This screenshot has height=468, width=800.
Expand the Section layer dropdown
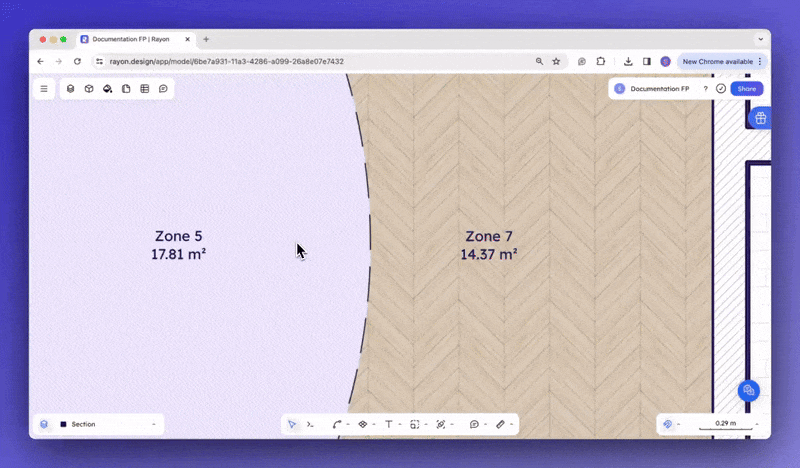(154, 424)
